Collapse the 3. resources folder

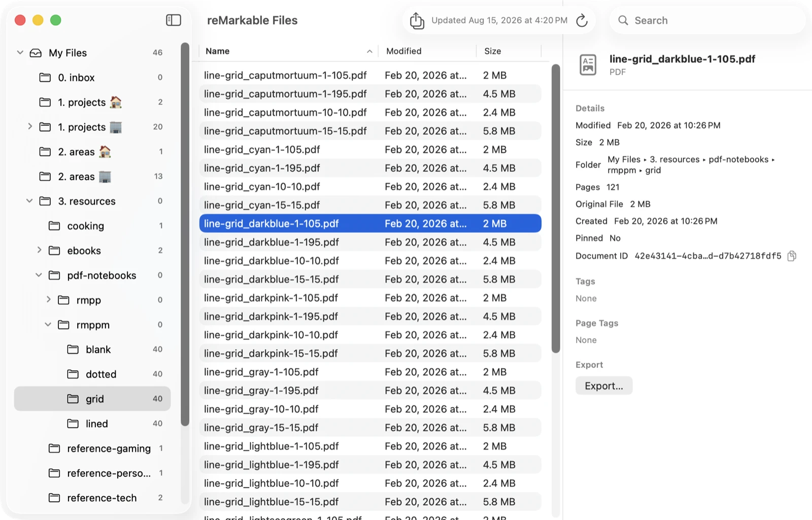[29, 201]
